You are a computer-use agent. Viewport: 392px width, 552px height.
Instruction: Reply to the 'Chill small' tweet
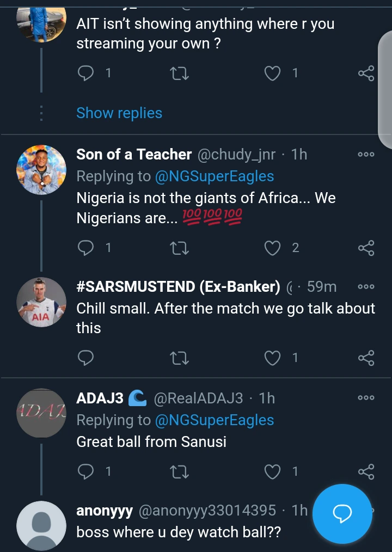[x=86, y=358]
